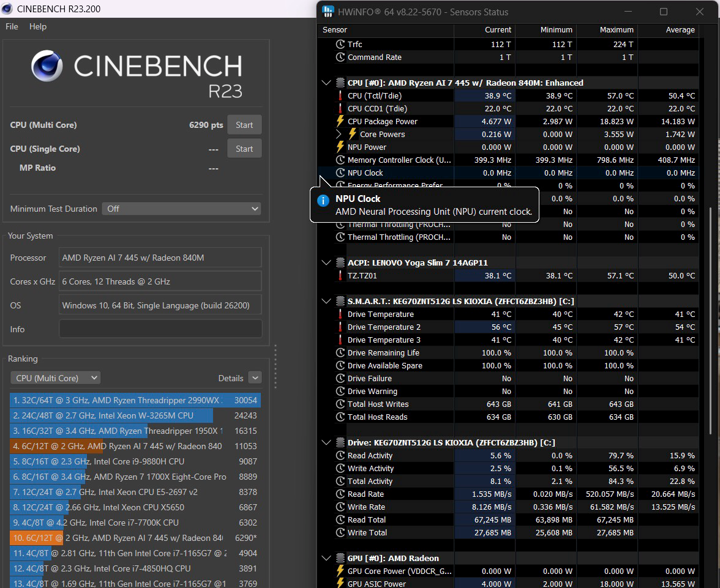Select the Intel Core i9-9880H ranking entry

pyautogui.click(x=135, y=461)
